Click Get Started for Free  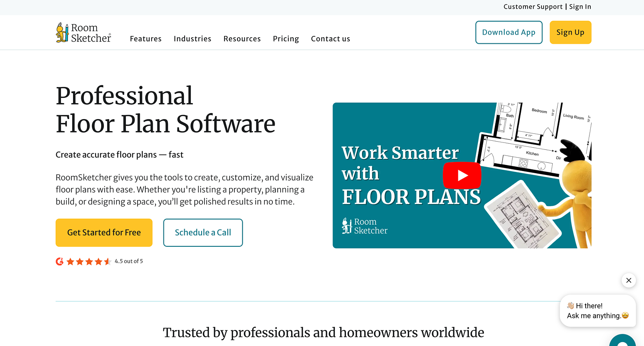(104, 233)
